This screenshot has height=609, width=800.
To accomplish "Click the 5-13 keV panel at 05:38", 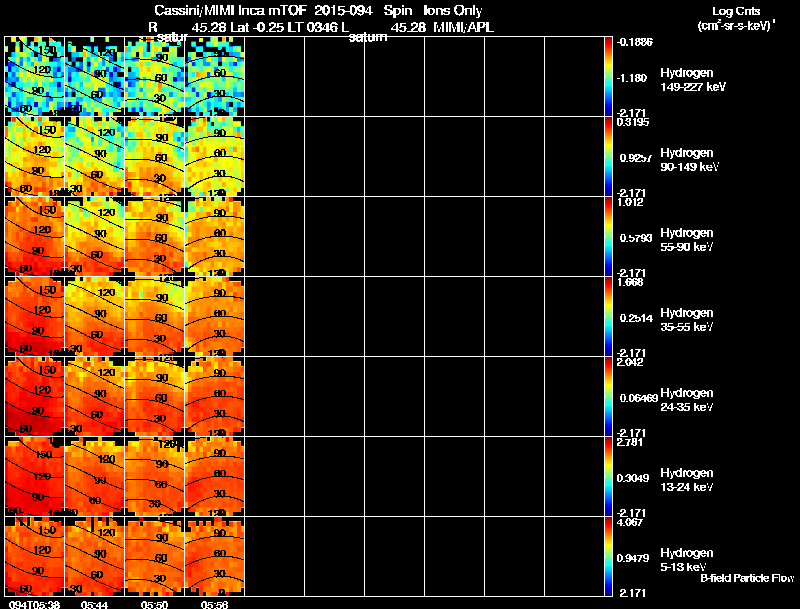I will coord(35,557).
